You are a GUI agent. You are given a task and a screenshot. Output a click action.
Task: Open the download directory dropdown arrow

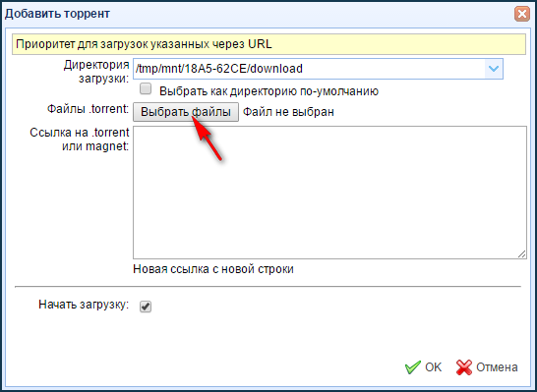pos(494,69)
